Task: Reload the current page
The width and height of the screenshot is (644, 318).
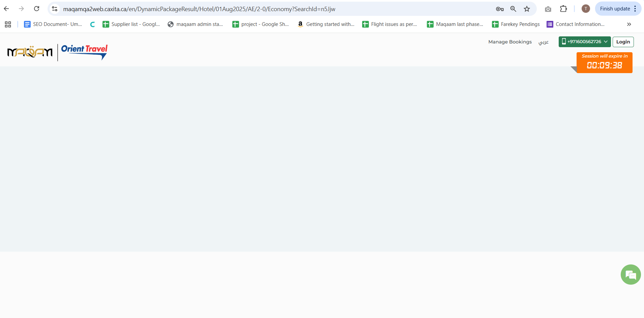Action: pos(37,9)
